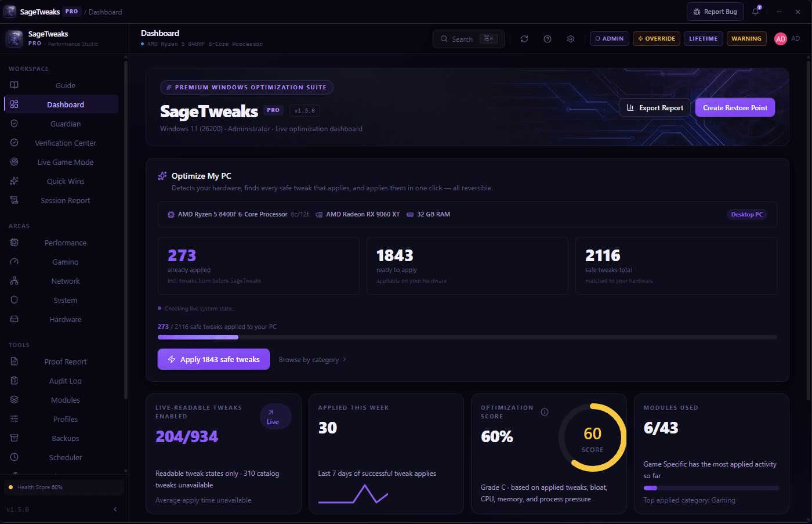Click the Performance chip icon
The image size is (812, 524).
[14, 243]
